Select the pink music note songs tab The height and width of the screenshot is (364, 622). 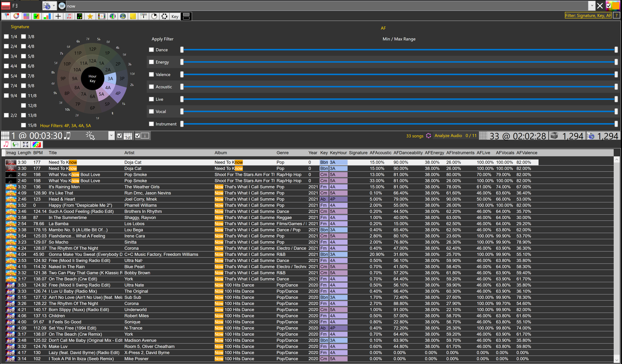[6, 144]
